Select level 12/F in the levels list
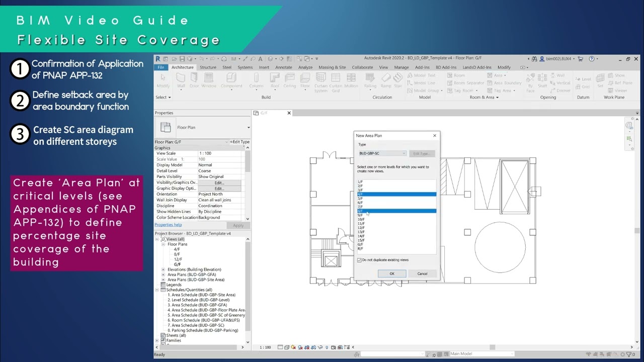 361,228
